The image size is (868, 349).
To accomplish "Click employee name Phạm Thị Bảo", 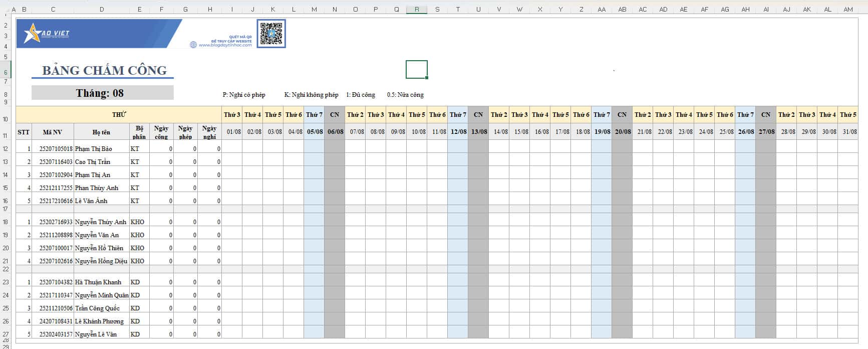I will (94, 149).
